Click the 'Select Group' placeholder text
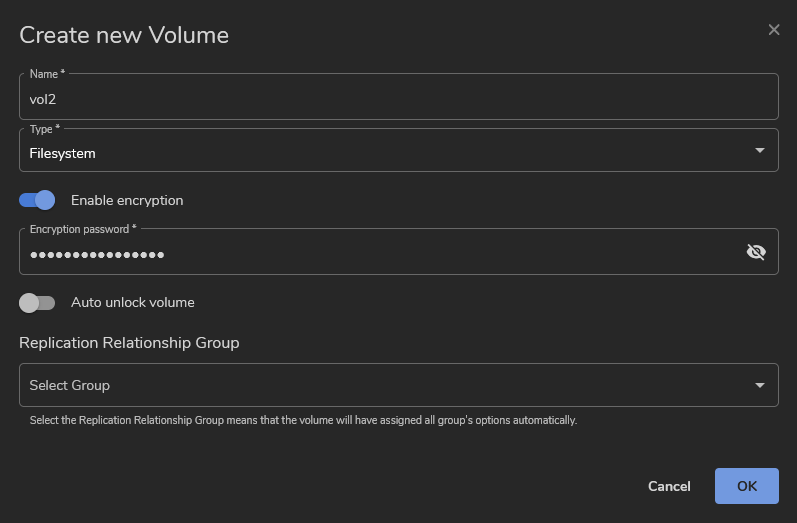Screen dimensions: 797x523 [x=70, y=385]
